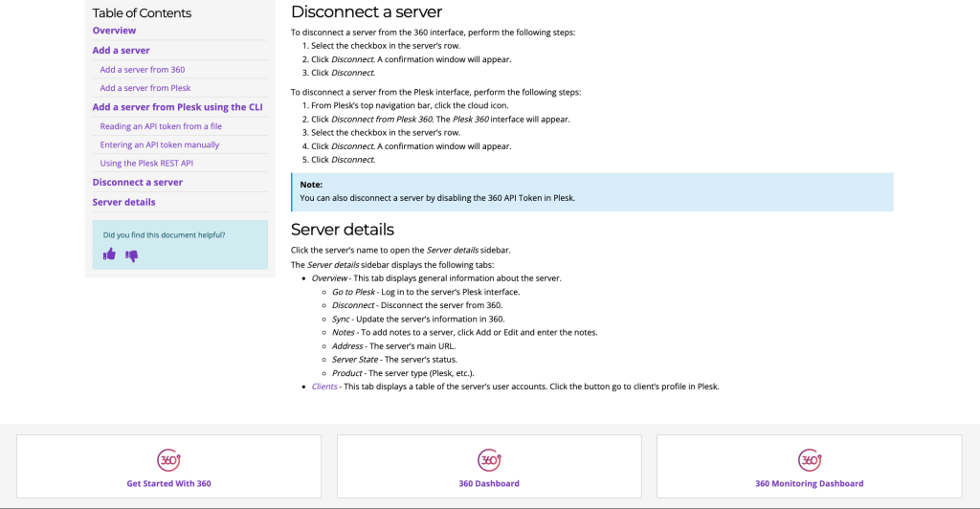Select Entering an API token manually

click(159, 144)
